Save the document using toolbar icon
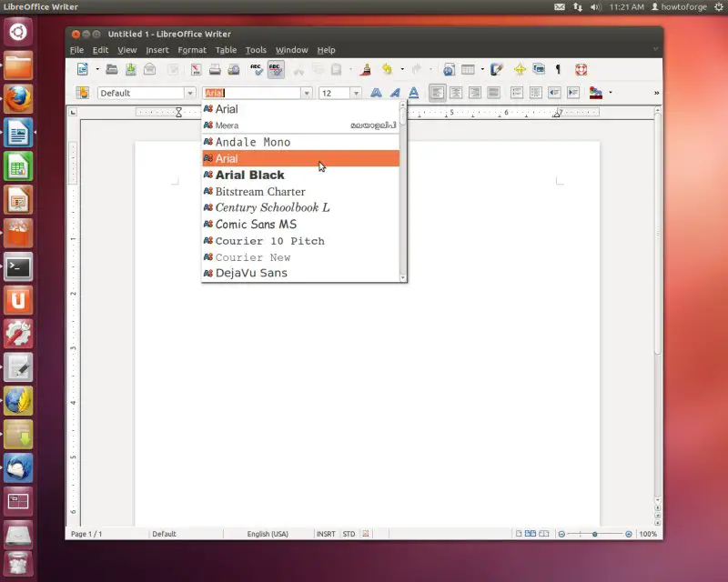The image size is (728, 582). [x=131, y=70]
